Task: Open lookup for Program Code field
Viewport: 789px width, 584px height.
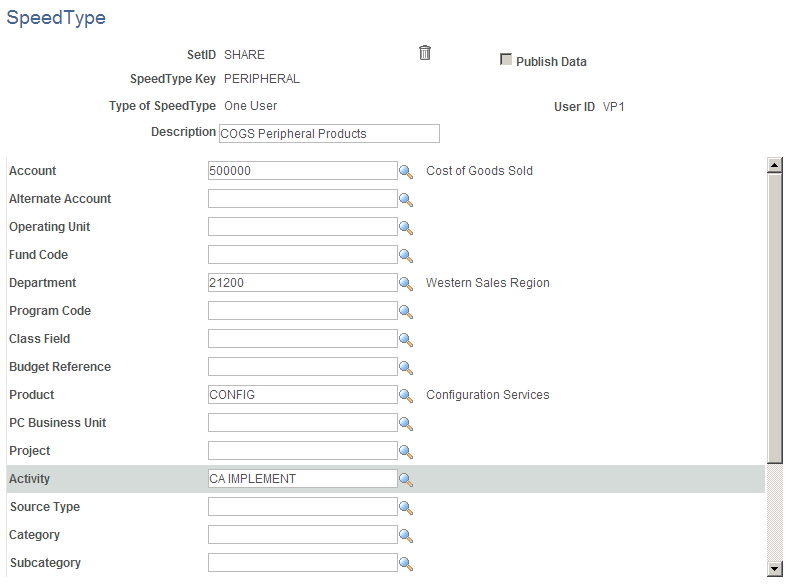Action: pos(406,312)
